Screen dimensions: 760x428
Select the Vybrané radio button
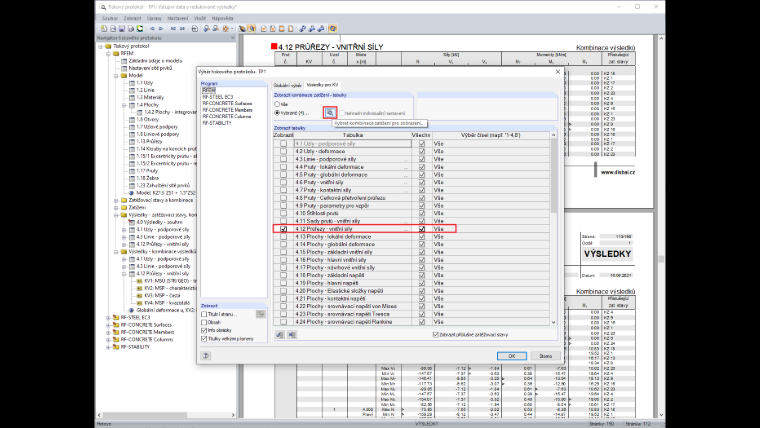click(x=277, y=113)
